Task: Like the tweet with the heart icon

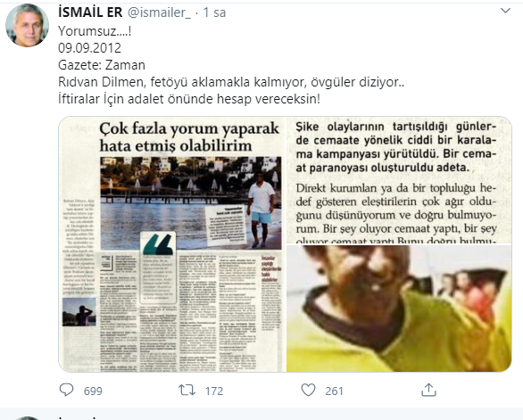Action: point(308,390)
